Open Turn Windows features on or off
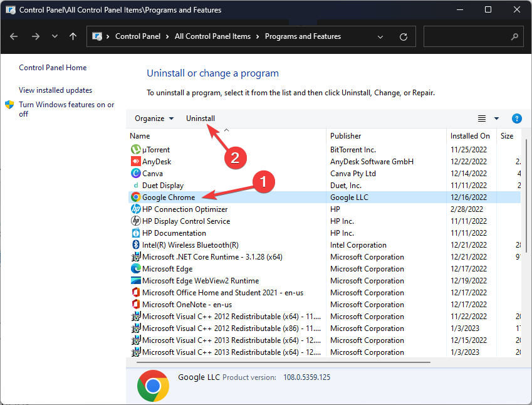 point(66,109)
